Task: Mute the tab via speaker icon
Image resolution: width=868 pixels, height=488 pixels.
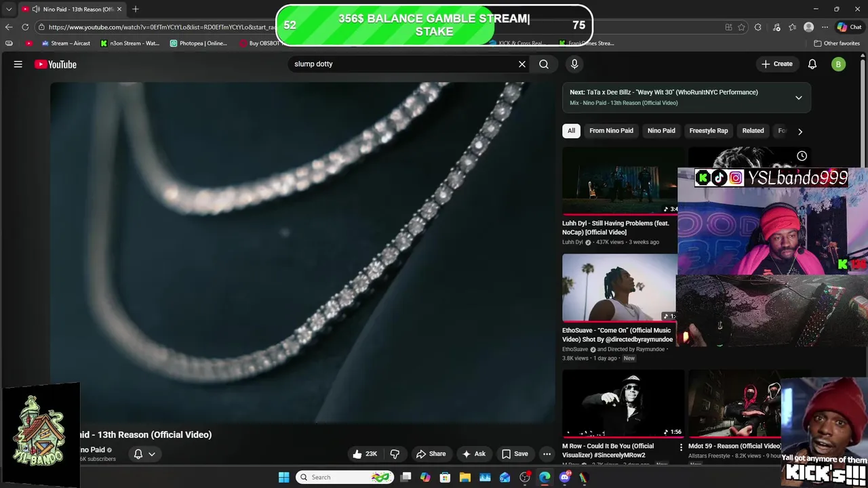Action: (x=37, y=9)
